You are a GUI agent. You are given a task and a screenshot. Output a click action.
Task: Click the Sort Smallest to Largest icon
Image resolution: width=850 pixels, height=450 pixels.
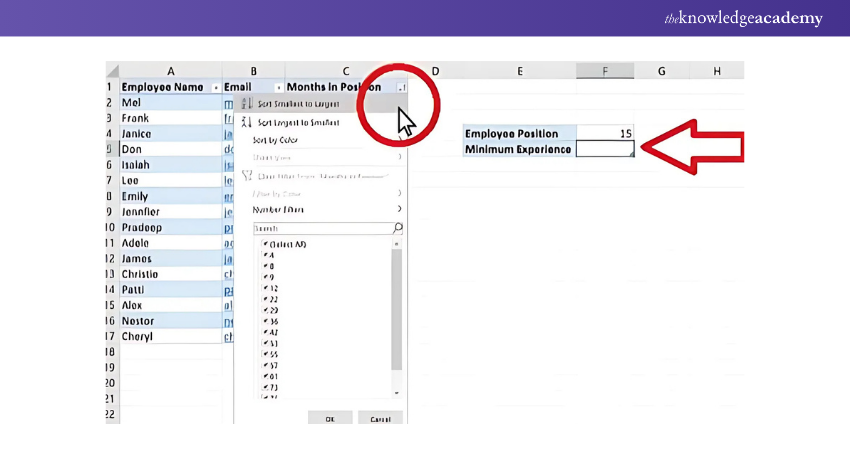[247, 104]
